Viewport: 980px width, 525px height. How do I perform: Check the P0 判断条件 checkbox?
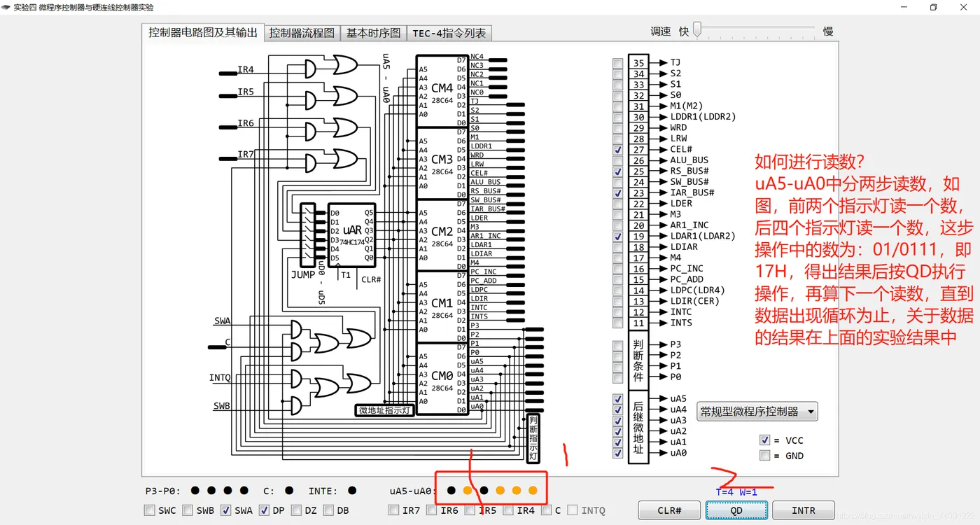click(x=617, y=377)
